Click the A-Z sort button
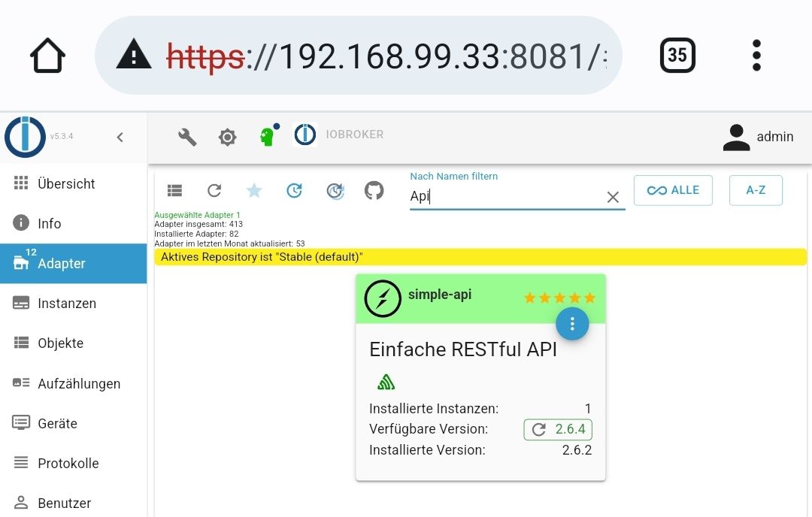This screenshot has height=517, width=812. tap(756, 190)
